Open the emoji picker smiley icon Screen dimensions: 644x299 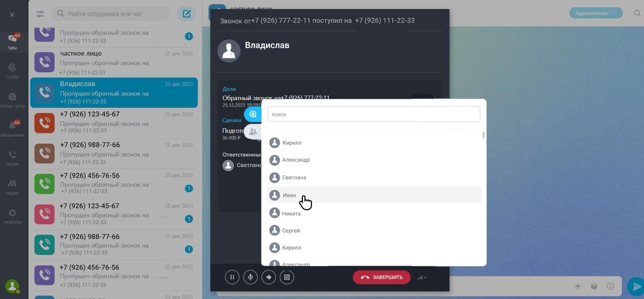610,286
